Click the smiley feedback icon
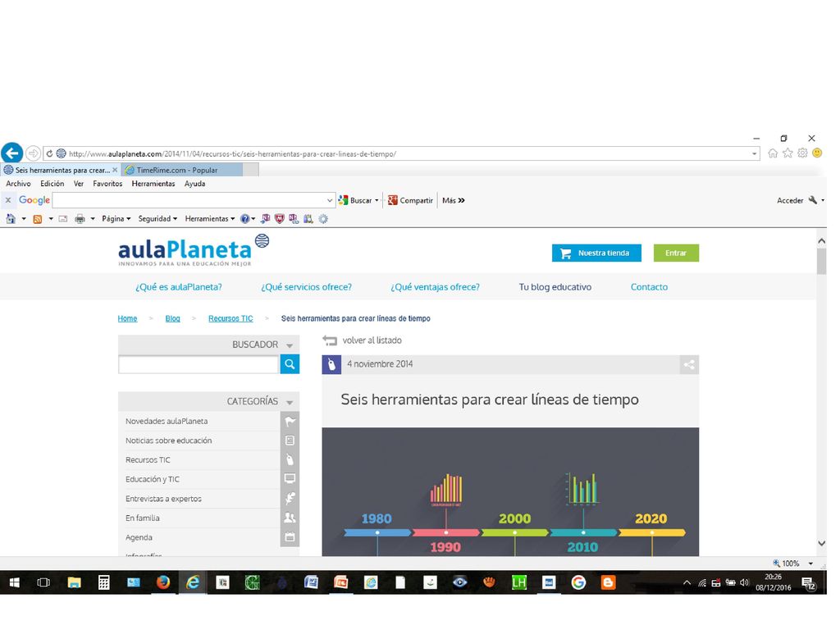Screen dimensions: 840x630 click(817, 153)
